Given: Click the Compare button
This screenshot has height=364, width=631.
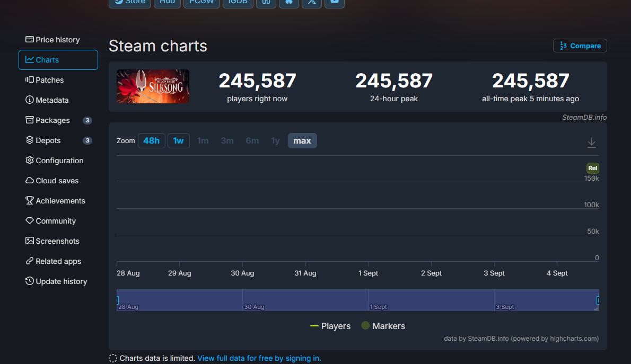Looking at the screenshot, I should click(580, 46).
